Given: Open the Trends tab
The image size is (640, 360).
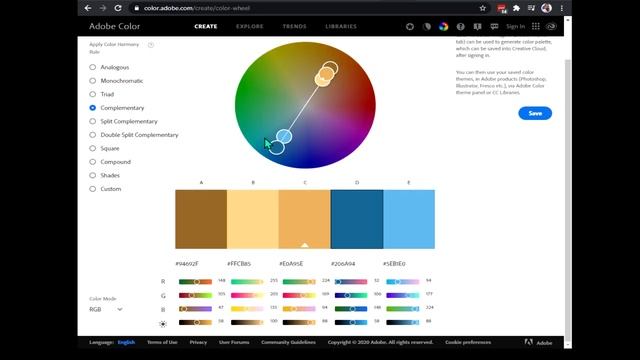Looking at the screenshot, I should pyautogui.click(x=294, y=27).
